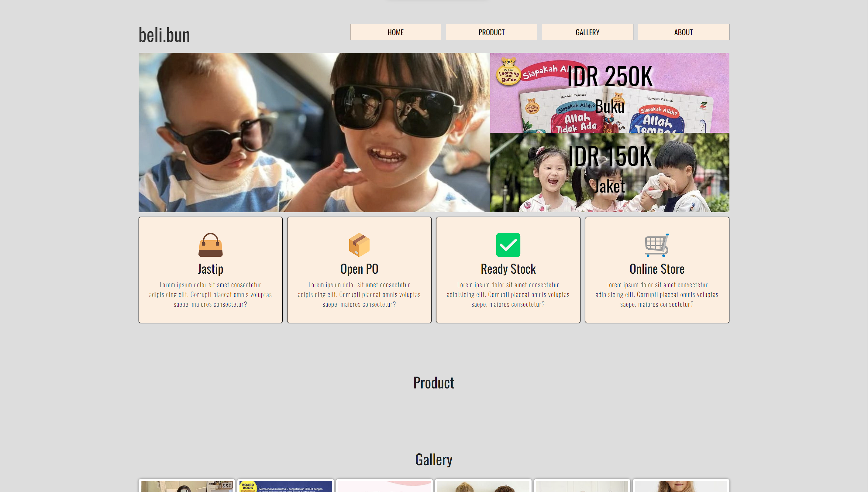Click the green checkmark icon above Ready Stock
The height and width of the screenshot is (492, 868).
click(x=508, y=245)
